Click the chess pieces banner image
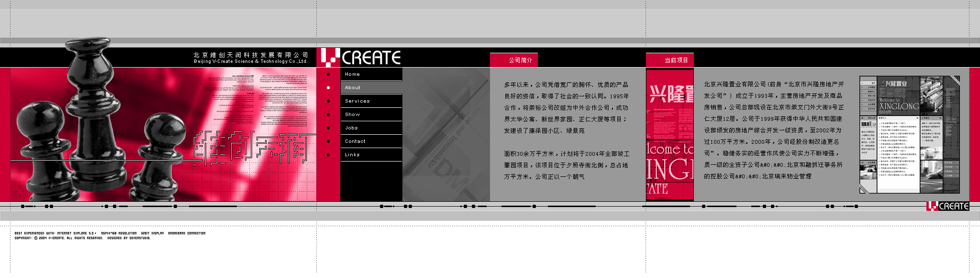The width and height of the screenshot is (980, 278). pos(163,134)
